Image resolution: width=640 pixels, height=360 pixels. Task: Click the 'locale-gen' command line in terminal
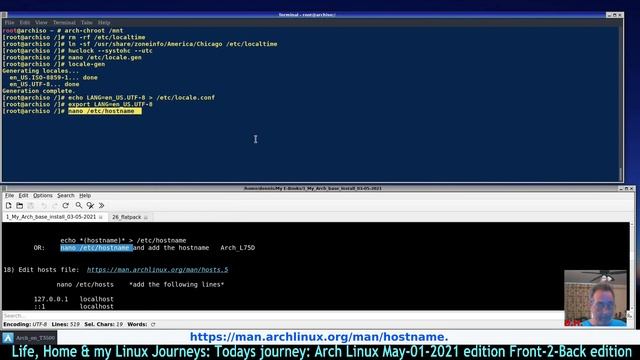[x=87, y=64]
